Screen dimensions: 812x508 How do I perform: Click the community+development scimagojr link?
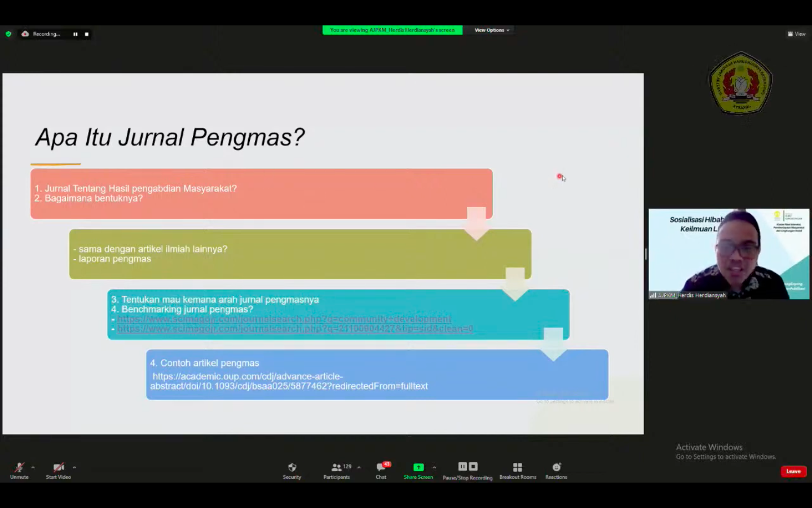tap(284, 319)
